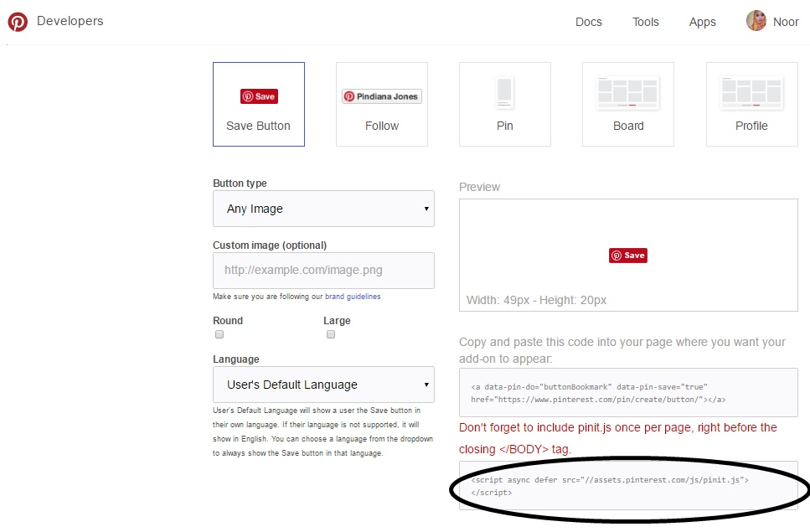Click the anchor tag embed code box
Image resolution: width=810 pixels, height=532 pixels.
point(628,393)
